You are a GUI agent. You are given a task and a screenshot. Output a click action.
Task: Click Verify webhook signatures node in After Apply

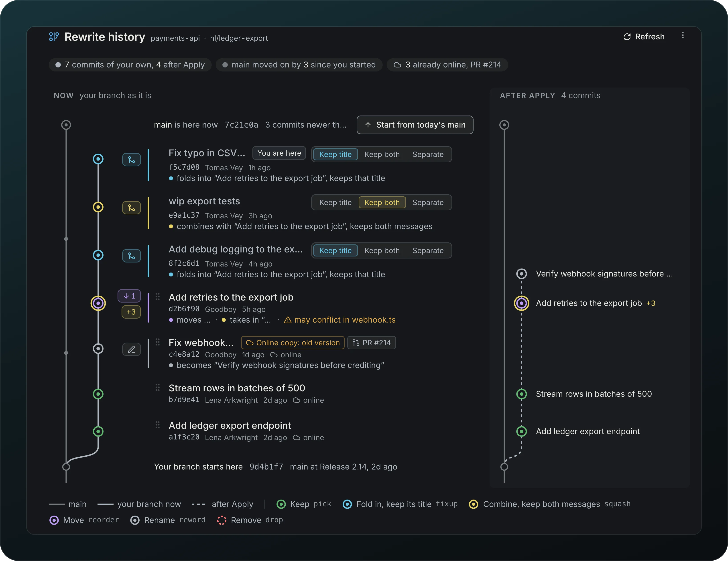tap(521, 274)
